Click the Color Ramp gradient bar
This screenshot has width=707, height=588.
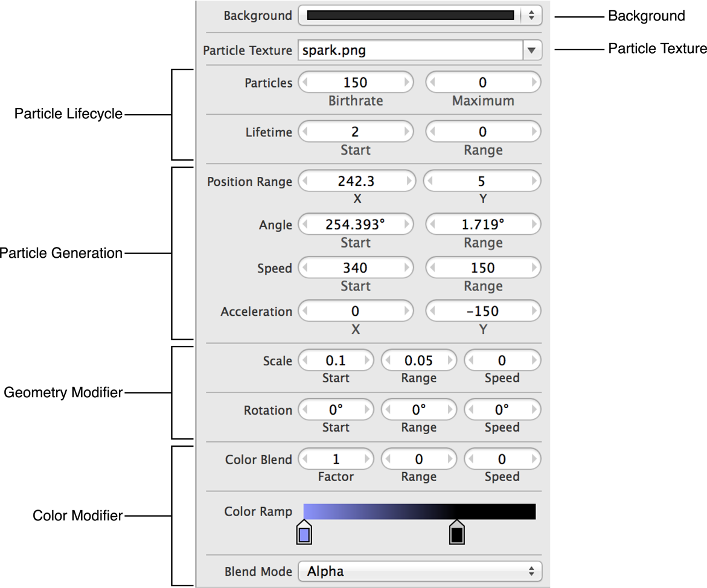point(419,511)
